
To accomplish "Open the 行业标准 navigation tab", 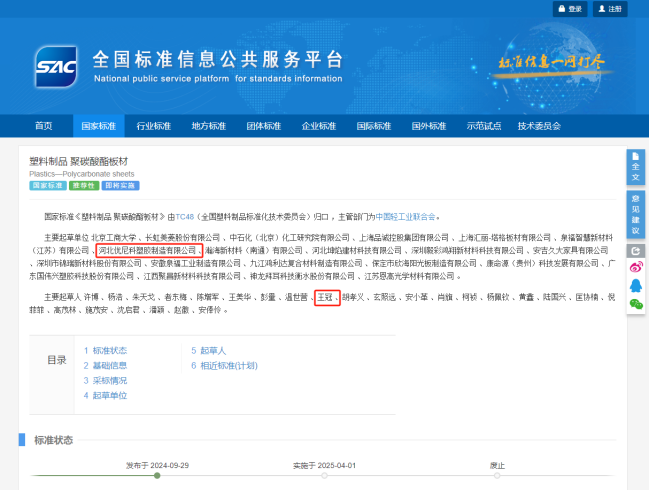I will click(153, 126).
